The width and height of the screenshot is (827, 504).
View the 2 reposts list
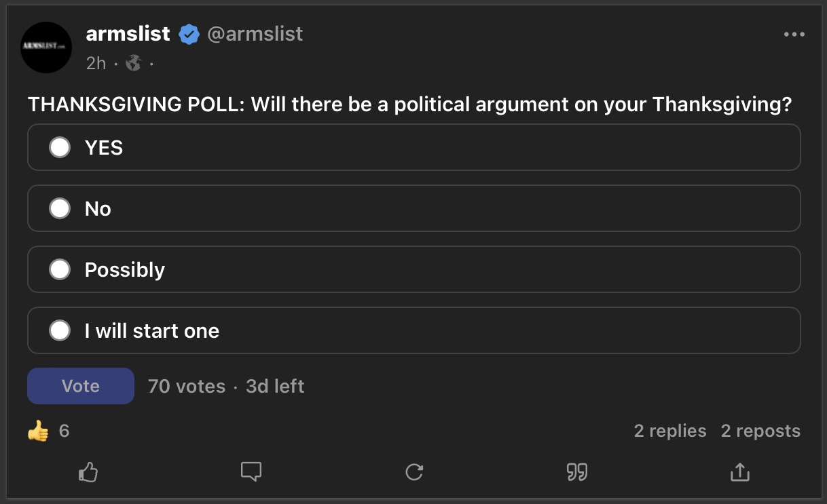pyautogui.click(x=760, y=431)
